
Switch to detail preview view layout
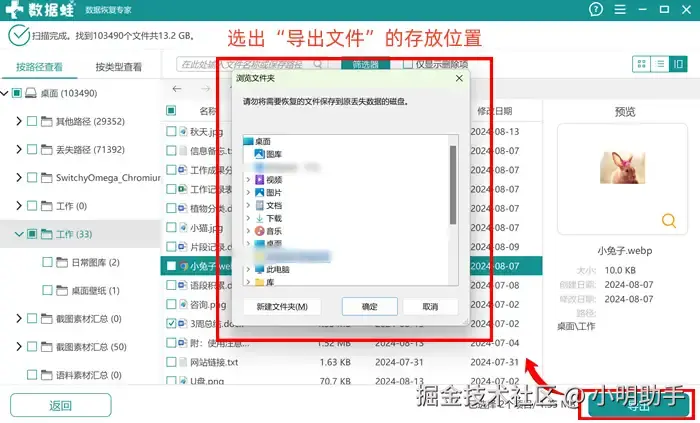pyautogui.click(x=678, y=64)
